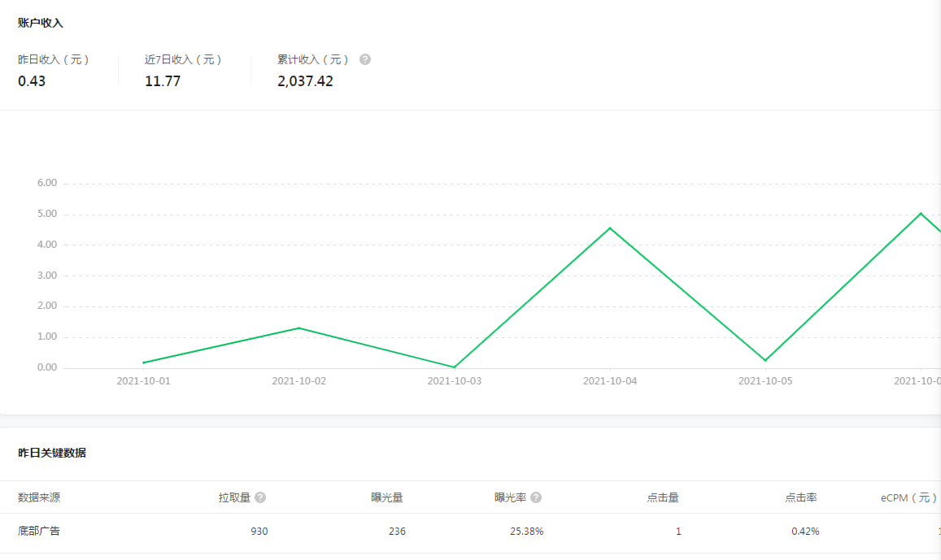Select the chart data point above 2021-10-01
941x560 pixels.
[144, 362]
